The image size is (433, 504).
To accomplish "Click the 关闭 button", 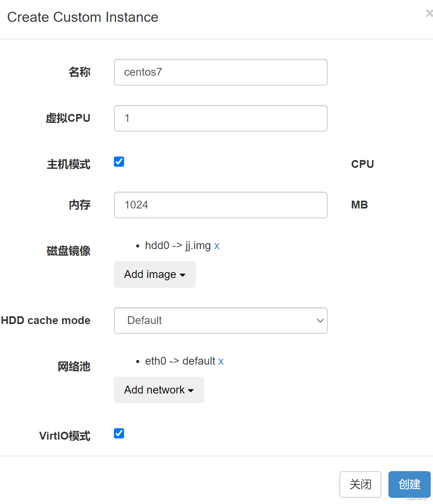I will (360, 484).
